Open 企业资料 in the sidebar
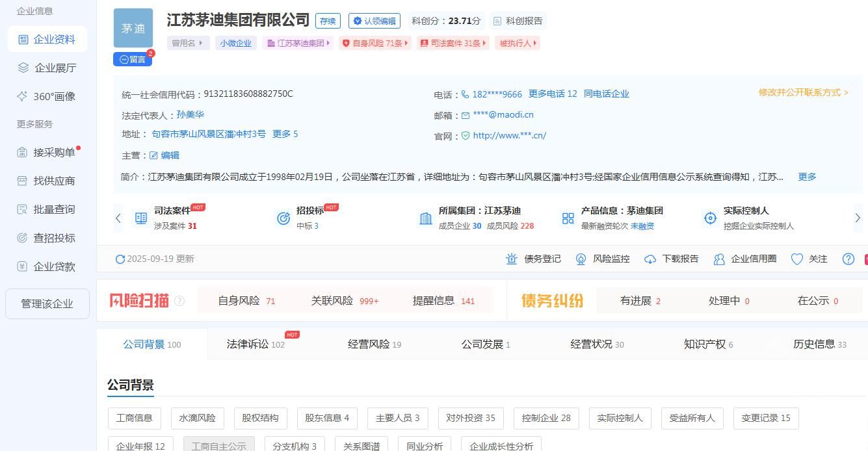 [47, 39]
